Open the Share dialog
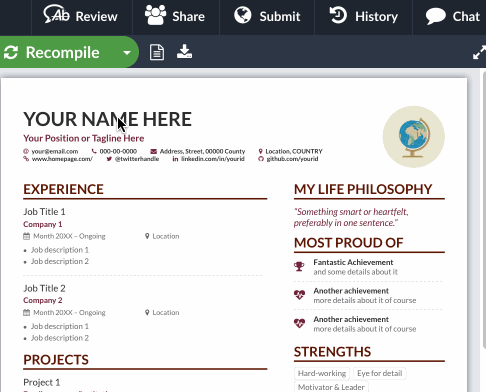The image size is (486, 392). click(x=176, y=17)
